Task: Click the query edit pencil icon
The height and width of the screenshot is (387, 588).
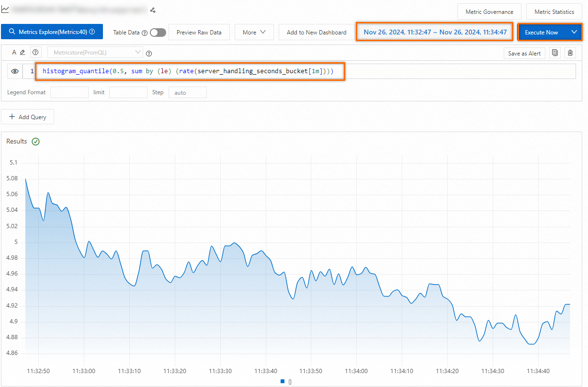Action: tap(23, 53)
